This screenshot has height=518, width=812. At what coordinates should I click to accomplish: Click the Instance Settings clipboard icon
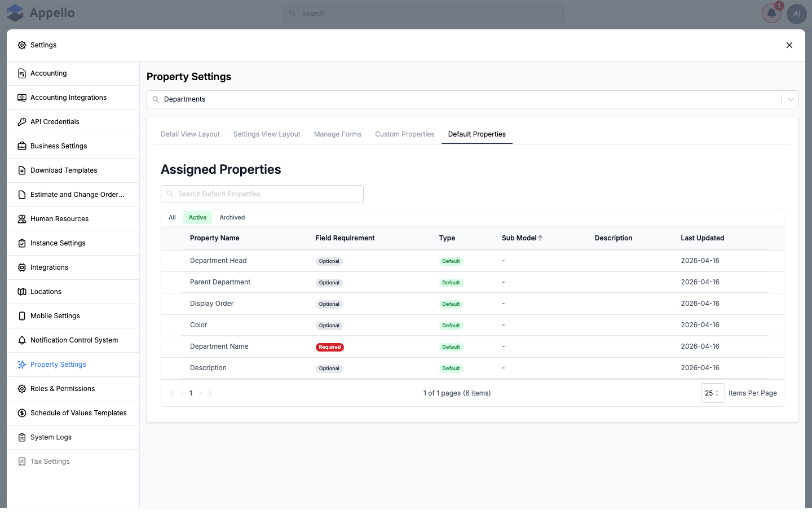click(x=22, y=243)
